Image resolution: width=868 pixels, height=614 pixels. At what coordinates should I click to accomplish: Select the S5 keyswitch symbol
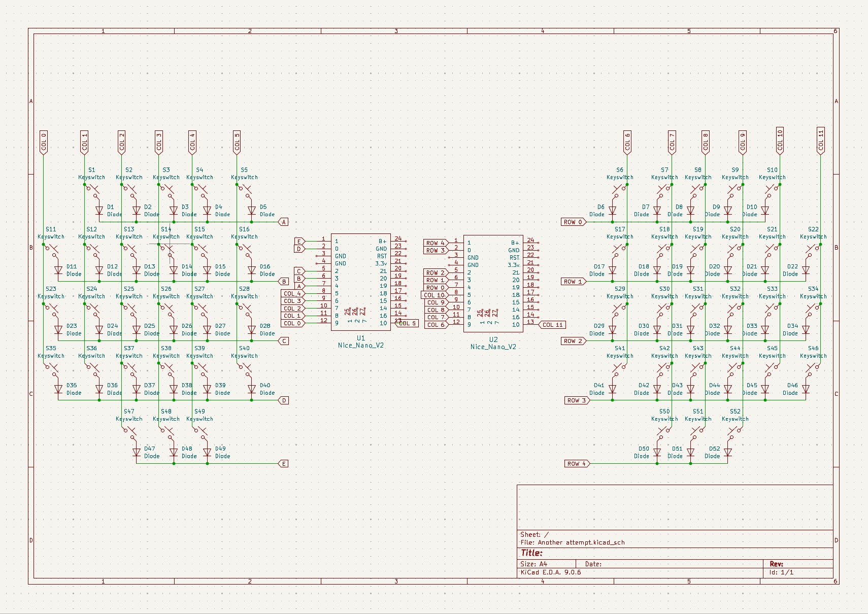click(245, 192)
